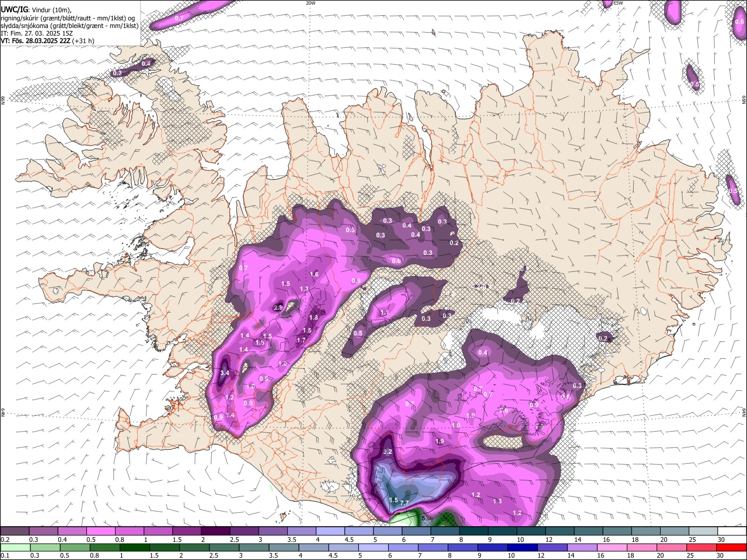Select upper legend swatch between 16 and 18
Viewport: 747px width, 560px height.
(x=616, y=531)
